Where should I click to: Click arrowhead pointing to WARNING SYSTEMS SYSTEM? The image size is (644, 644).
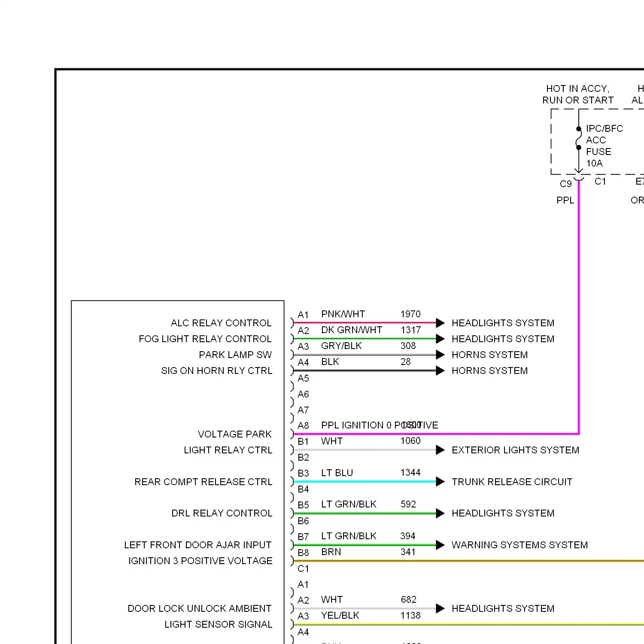440,545
